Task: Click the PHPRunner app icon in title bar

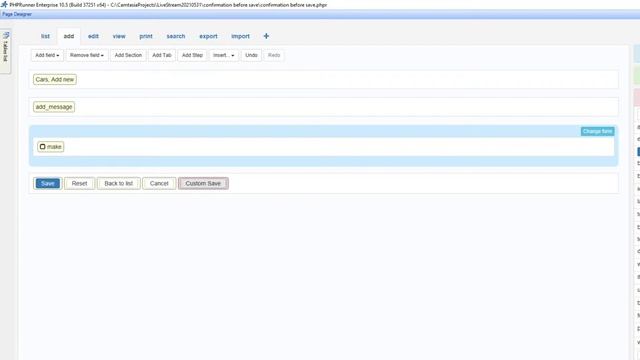Action: pyautogui.click(x=4, y=4)
